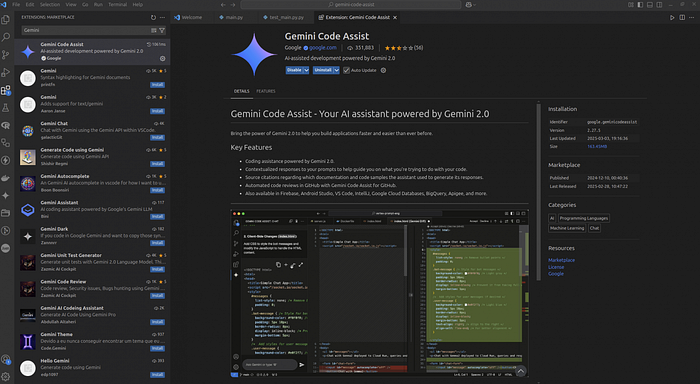Open the extensions view more actions menu

pos(162,17)
